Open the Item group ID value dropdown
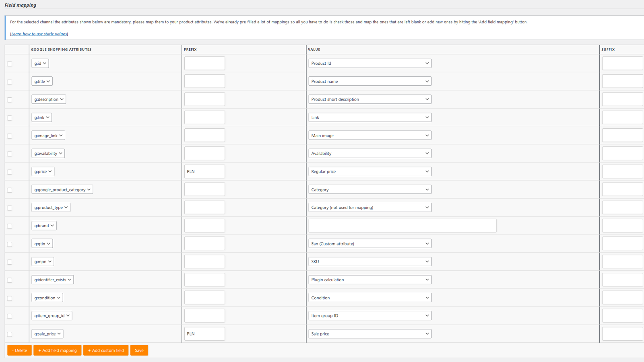The image size is (644, 362). pyautogui.click(x=370, y=316)
